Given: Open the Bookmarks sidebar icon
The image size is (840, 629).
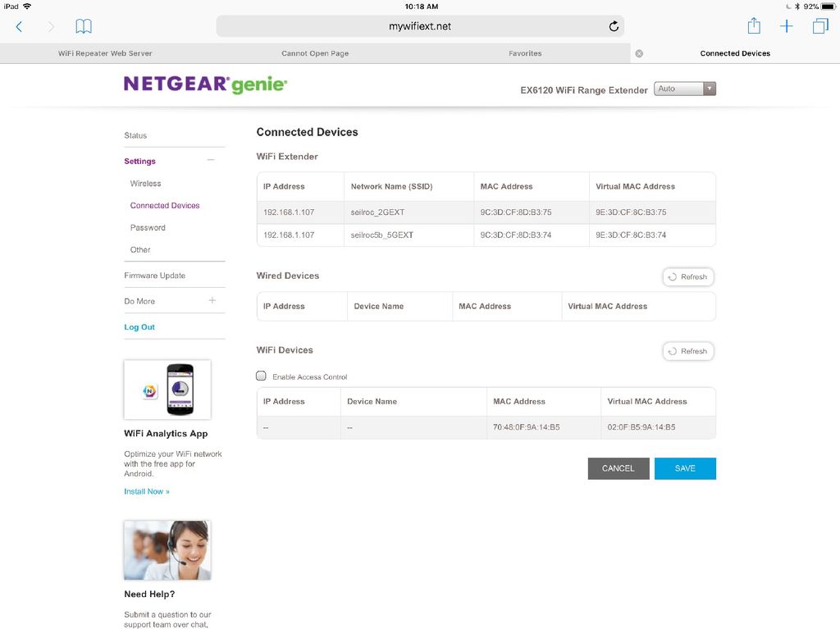Looking at the screenshot, I should (83, 25).
